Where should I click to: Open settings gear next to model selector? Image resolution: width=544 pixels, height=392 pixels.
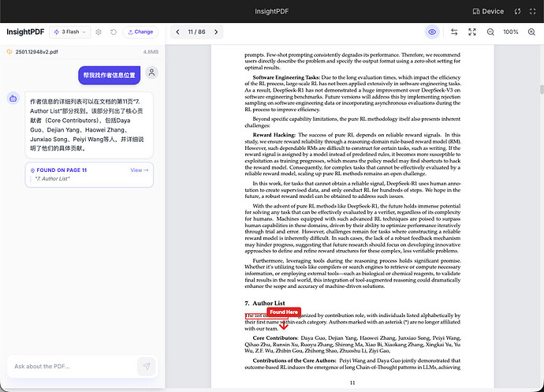tap(99, 32)
